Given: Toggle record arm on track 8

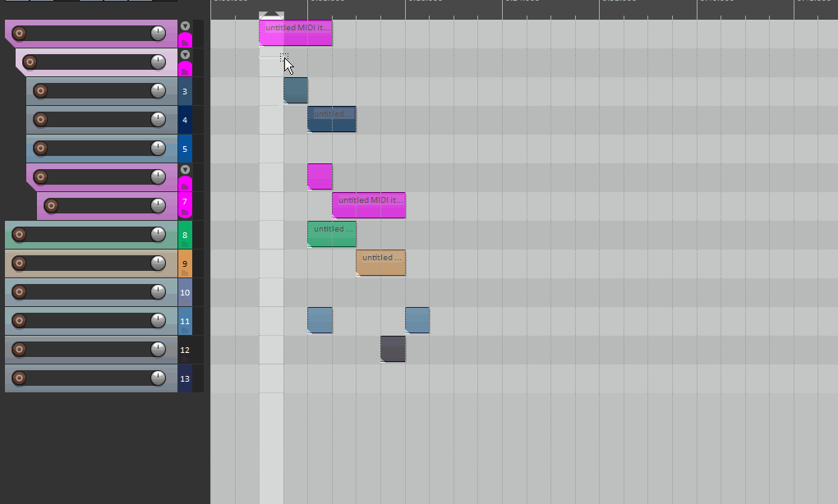Looking at the screenshot, I should (x=19, y=235).
